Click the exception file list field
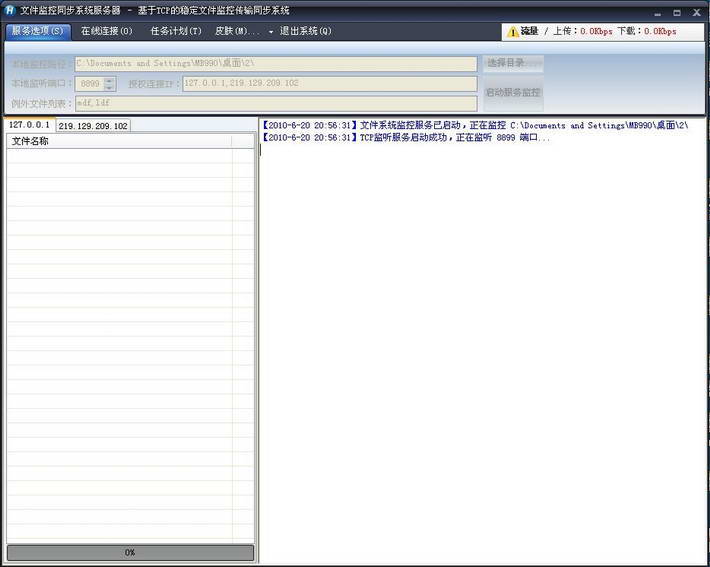Screen dimensions: 710x567 pyautogui.click(x=276, y=103)
